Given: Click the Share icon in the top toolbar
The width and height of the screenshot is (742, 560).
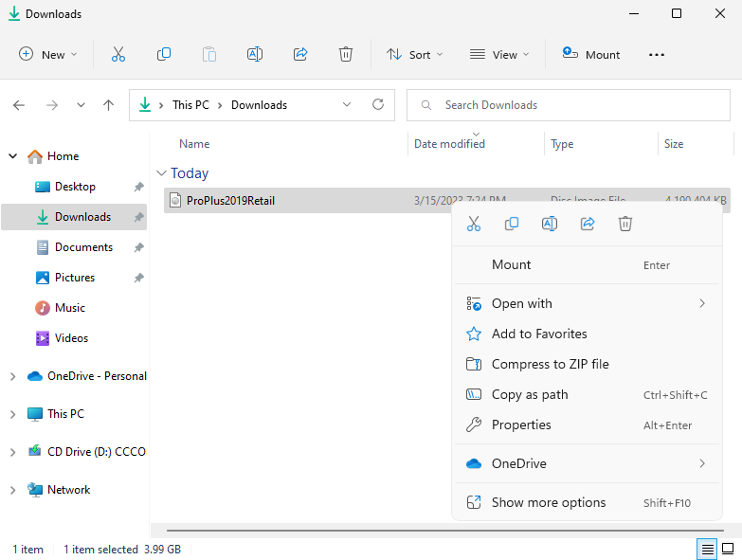Looking at the screenshot, I should tap(300, 54).
